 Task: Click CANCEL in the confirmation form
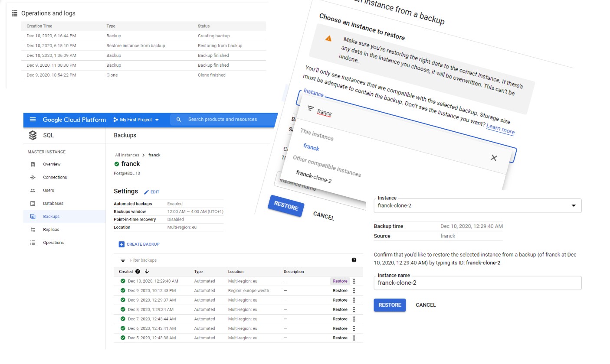pyautogui.click(x=426, y=305)
